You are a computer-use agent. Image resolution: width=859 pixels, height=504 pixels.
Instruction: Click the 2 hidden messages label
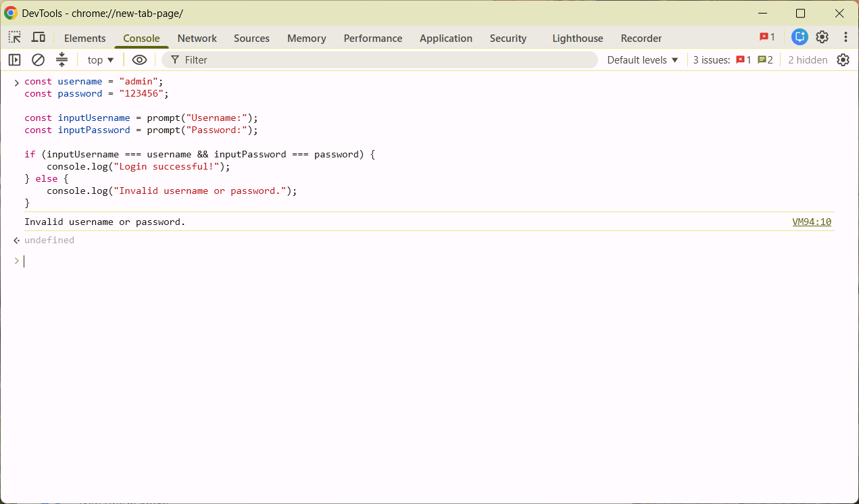click(808, 60)
